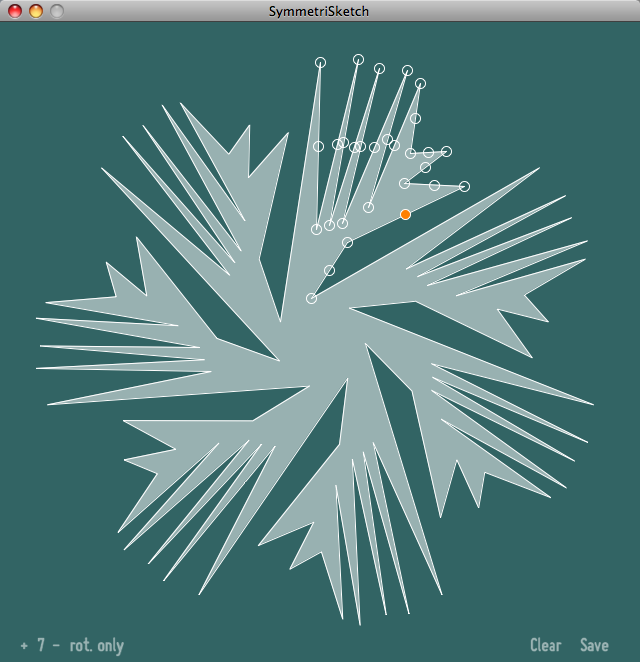Select tip handle of the upper short prong
Image resolution: width=640 pixels, height=662 pixels.
pos(446,151)
